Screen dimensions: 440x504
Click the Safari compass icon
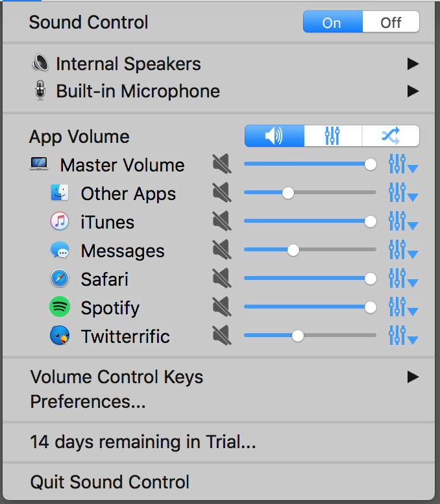60,279
